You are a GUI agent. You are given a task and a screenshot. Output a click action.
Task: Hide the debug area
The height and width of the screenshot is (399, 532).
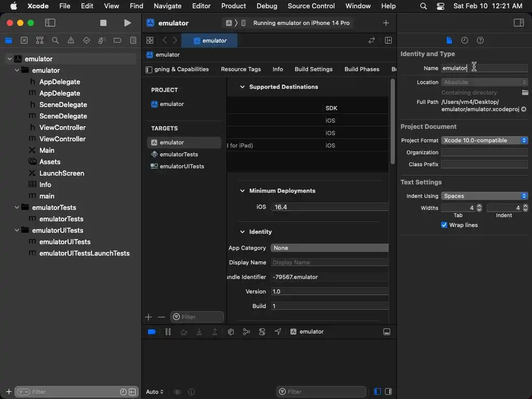(387, 332)
